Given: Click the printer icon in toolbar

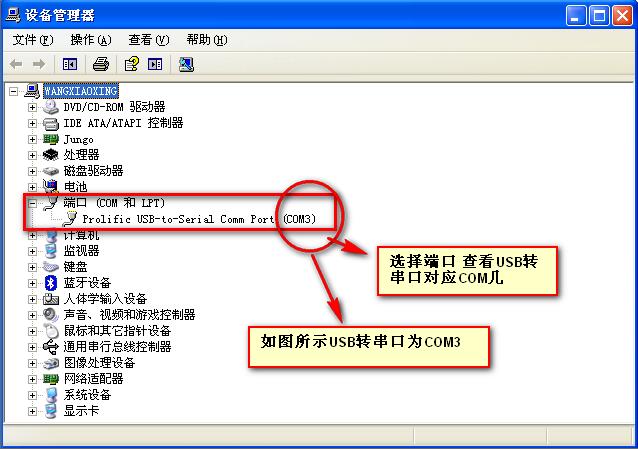Looking at the screenshot, I should (101, 64).
